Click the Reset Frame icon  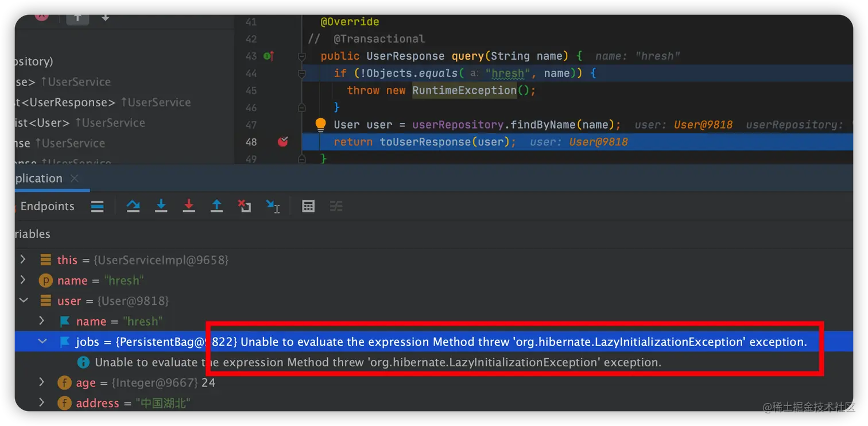(244, 207)
